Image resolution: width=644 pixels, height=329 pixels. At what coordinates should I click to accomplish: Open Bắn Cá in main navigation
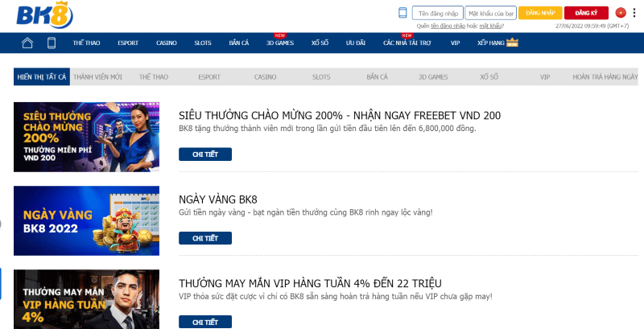pos(239,43)
